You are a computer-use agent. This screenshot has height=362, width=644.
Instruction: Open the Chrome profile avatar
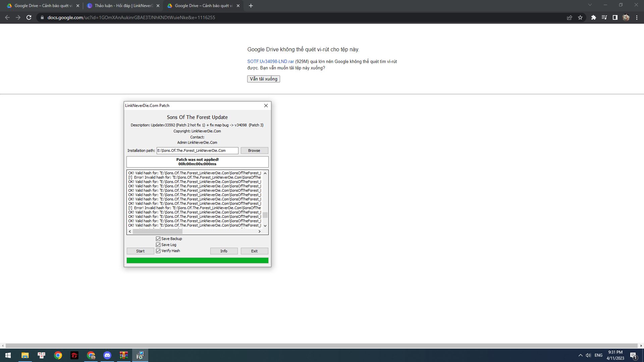[626, 17]
